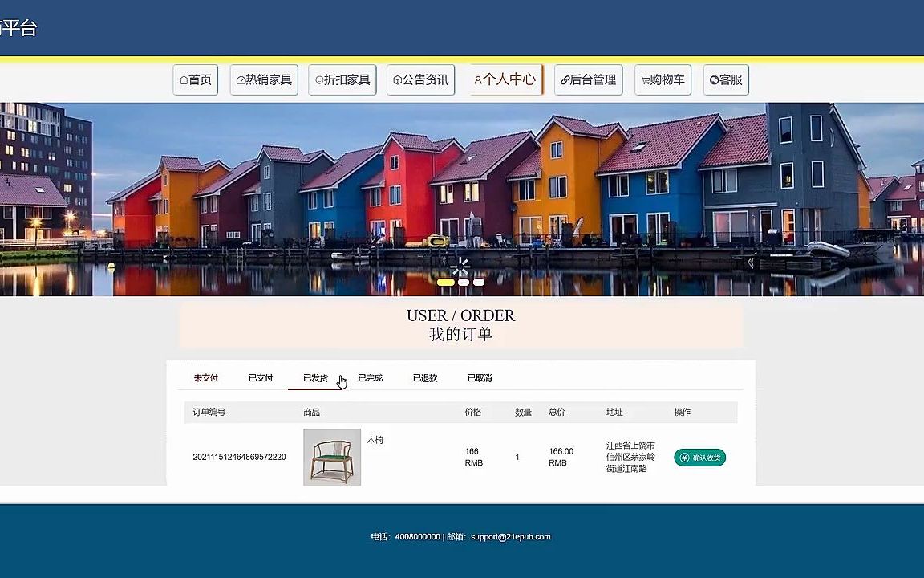Click the first carousel indicator dot
This screenshot has height=578, width=924.
point(444,282)
